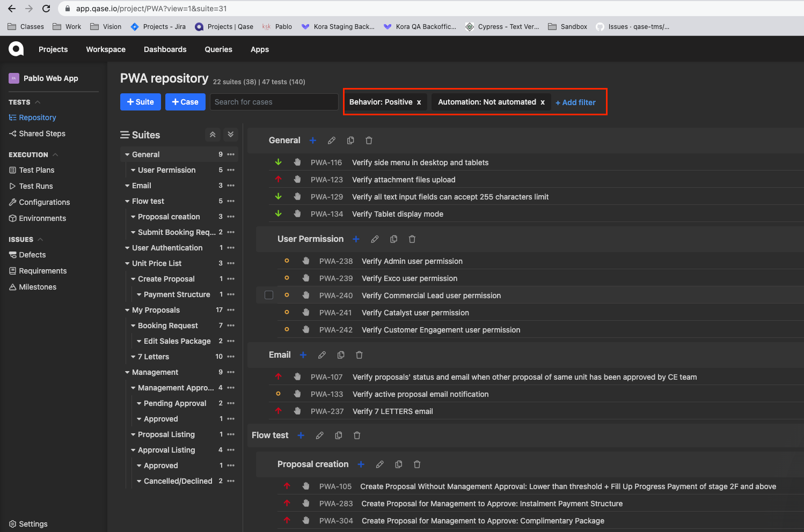Open Settings at sidebar bottom
The width and height of the screenshot is (804, 532).
(28, 524)
